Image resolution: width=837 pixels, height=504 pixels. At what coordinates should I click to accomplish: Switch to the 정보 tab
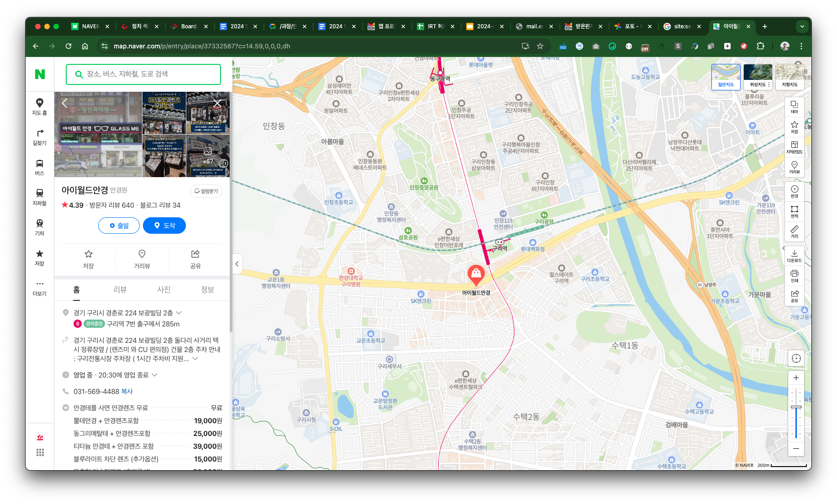(208, 289)
